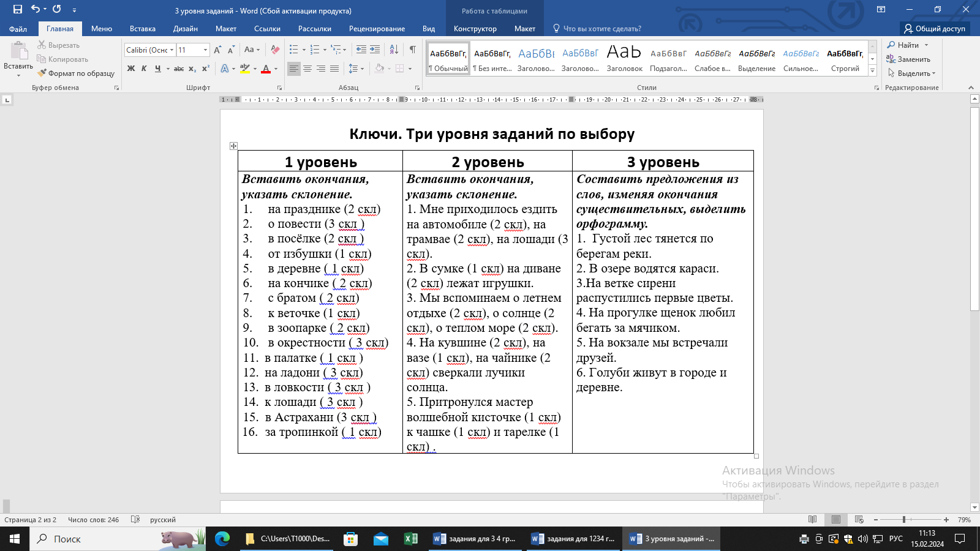The image size is (980, 551).
Task: Click the Общий доступ button
Action: click(935, 29)
